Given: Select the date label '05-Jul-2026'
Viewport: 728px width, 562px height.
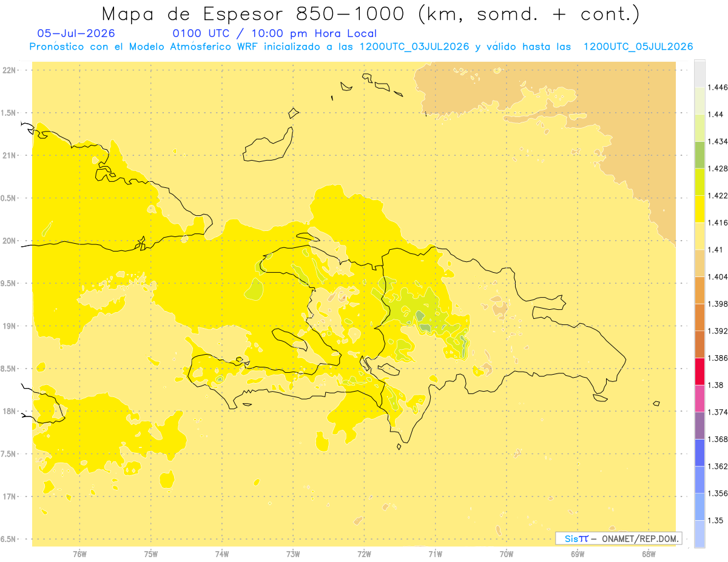Looking at the screenshot, I should tap(76, 33).
